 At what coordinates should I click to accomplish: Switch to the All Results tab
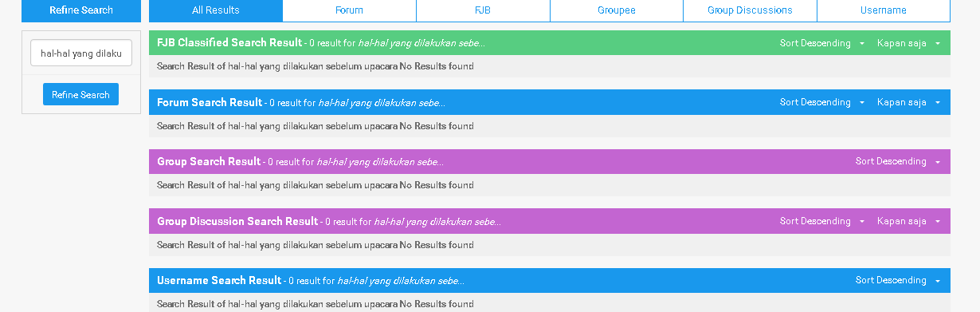pyautogui.click(x=216, y=10)
